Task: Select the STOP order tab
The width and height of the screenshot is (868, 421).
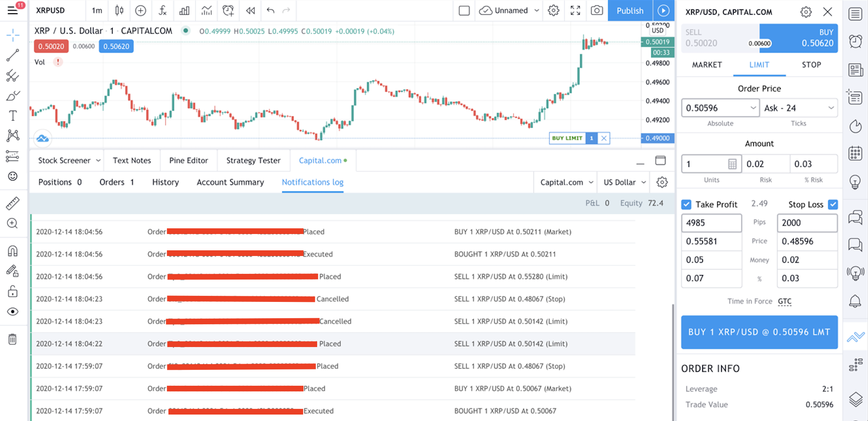Action: (x=811, y=65)
